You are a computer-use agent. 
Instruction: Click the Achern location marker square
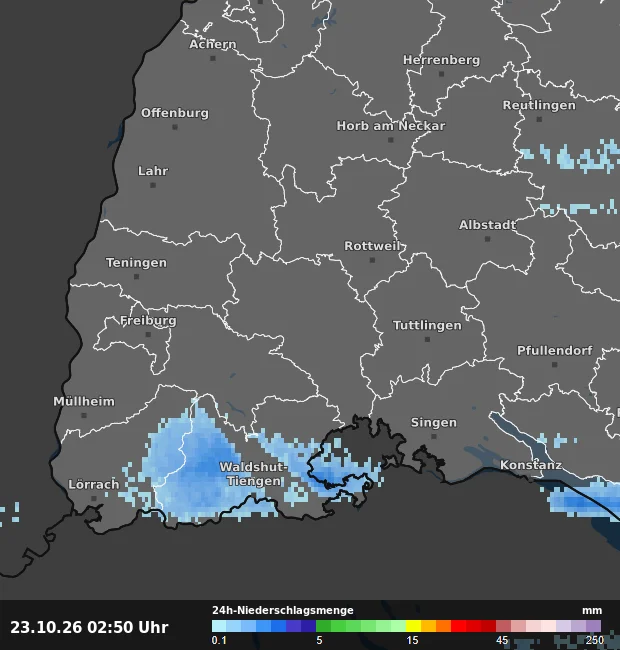pos(213,58)
